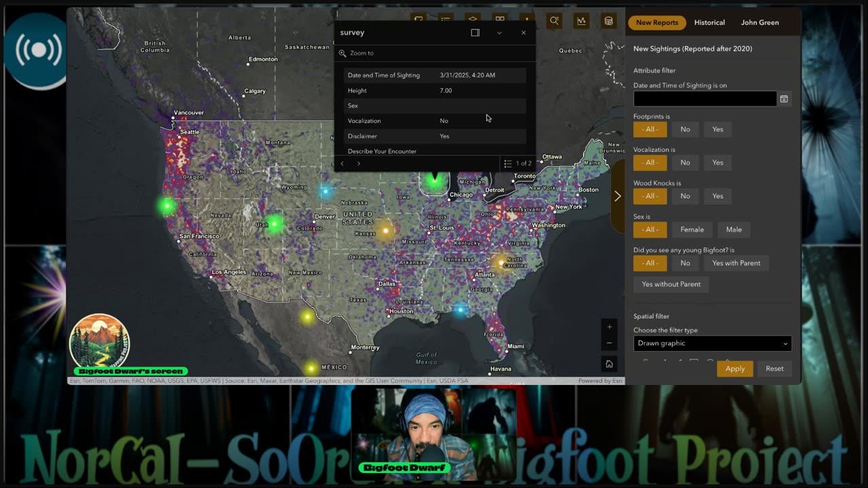
Task: Open the date picker calendar icon
Action: 784,99
